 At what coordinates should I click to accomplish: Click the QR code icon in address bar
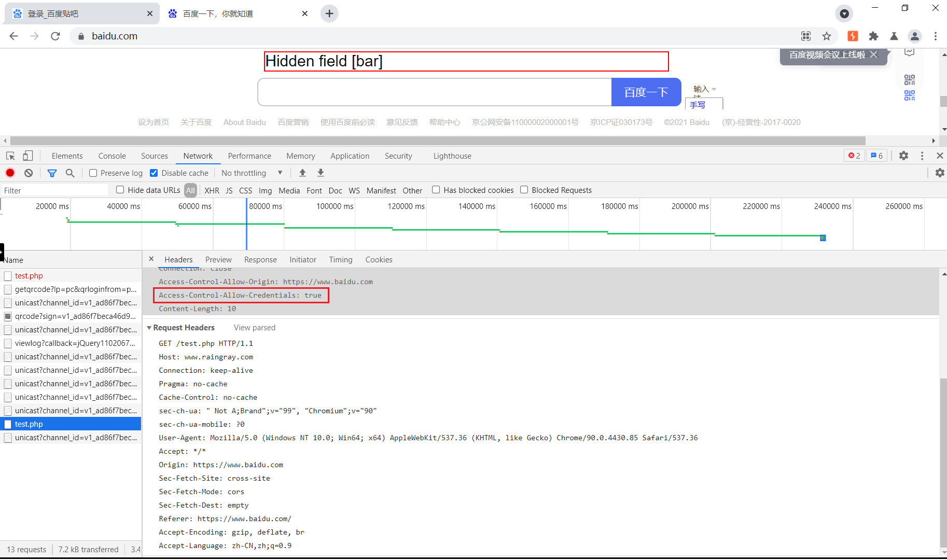pyautogui.click(x=806, y=36)
